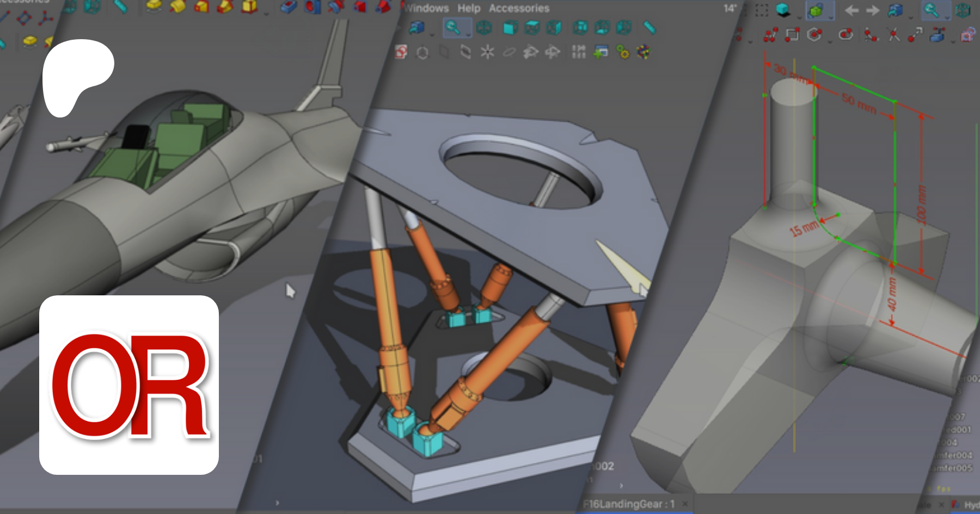Open the Accessories menu

pyautogui.click(x=519, y=8)
